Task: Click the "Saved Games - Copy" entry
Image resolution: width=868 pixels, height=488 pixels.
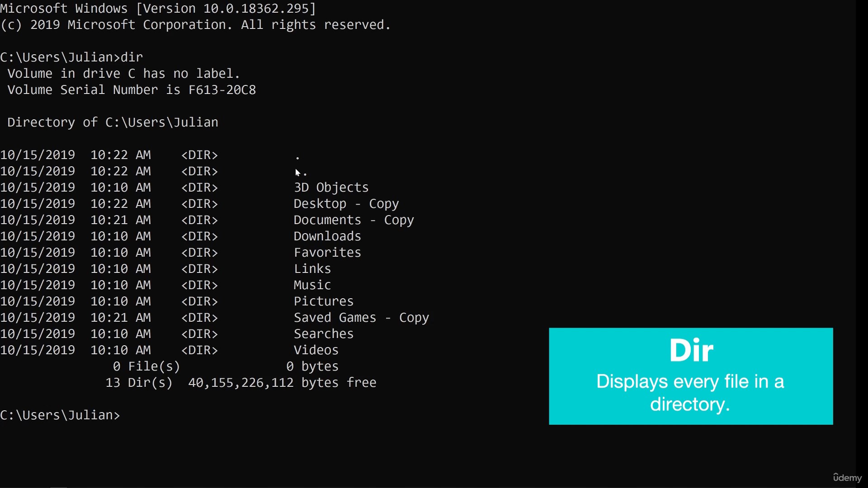Action: (x=361, y=318)
